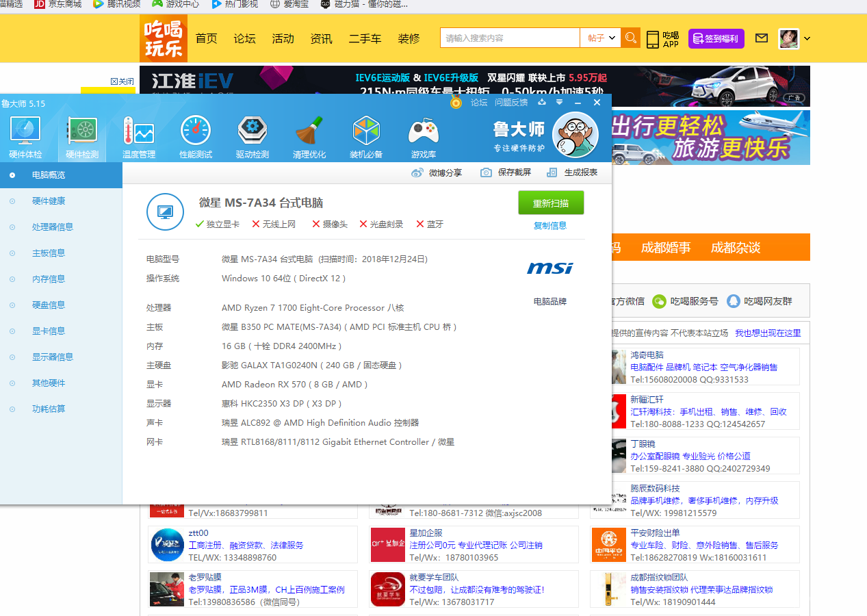Open 问题反馈 in Ludashi title bar
867x616 pixels.
(511, 103)
